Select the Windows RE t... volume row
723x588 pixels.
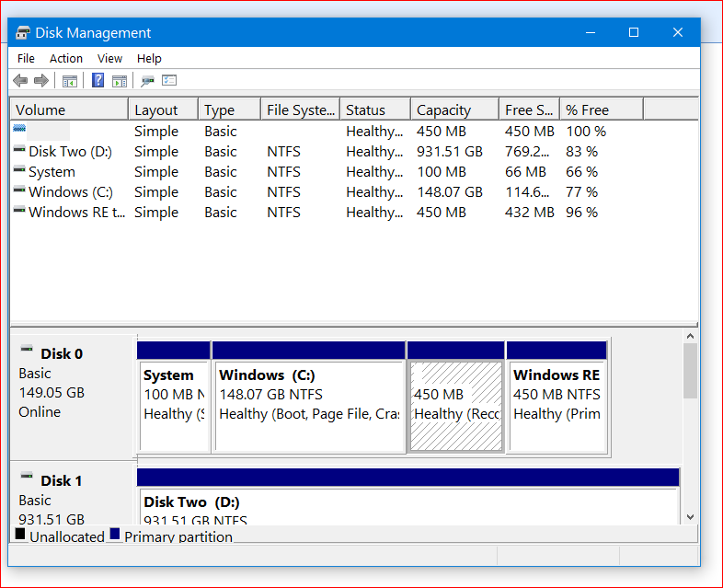coord(354,213)
